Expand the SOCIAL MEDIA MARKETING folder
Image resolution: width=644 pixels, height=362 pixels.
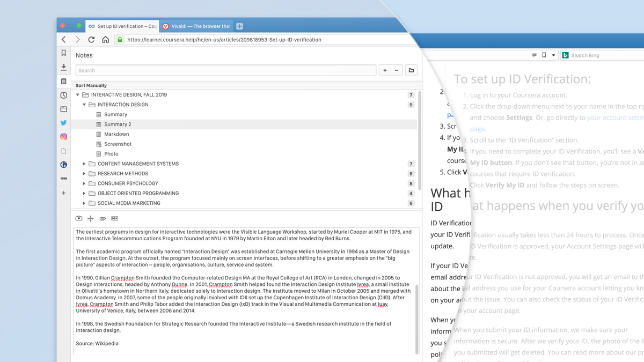[84, 203]
